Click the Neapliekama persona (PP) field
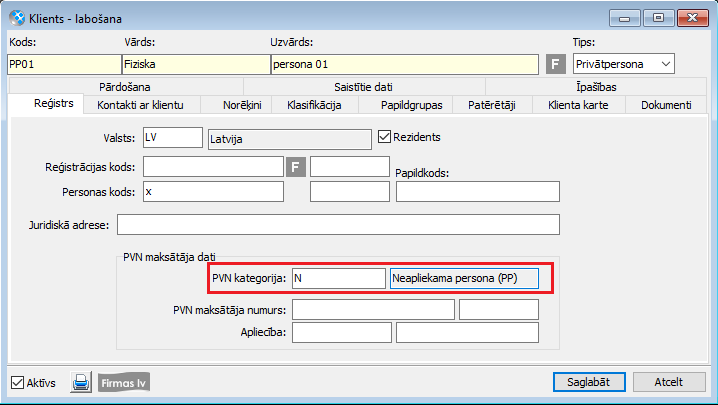 [x=464, y=278]
